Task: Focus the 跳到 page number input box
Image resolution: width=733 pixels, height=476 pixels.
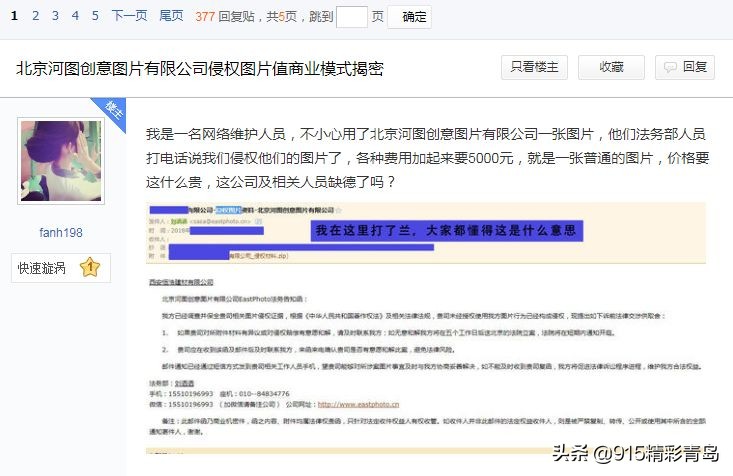Action: click(352, 17)
